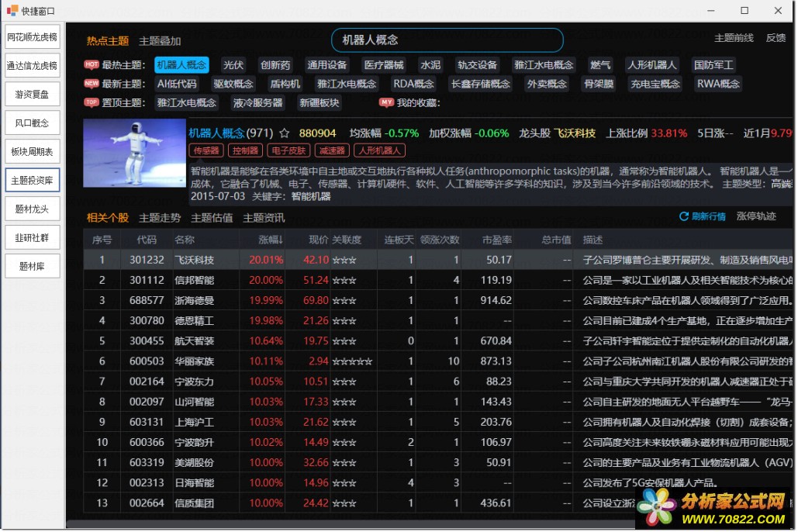Click stock row 飞沃科技 301232
Image resolution: width=798 pixels, height=532 pixels.
(437, 260)
